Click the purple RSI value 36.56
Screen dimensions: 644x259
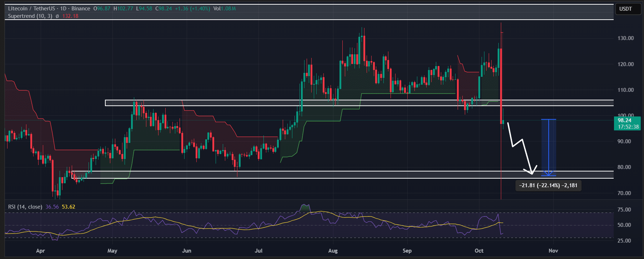coord(52,207)
